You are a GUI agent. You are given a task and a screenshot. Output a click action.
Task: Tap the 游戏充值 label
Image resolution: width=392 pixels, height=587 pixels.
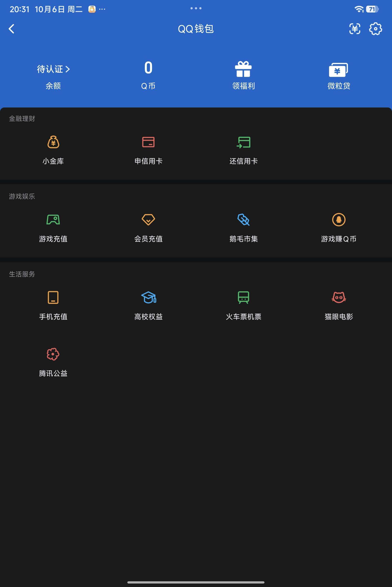pyautogui.click(x=53, y=239)
